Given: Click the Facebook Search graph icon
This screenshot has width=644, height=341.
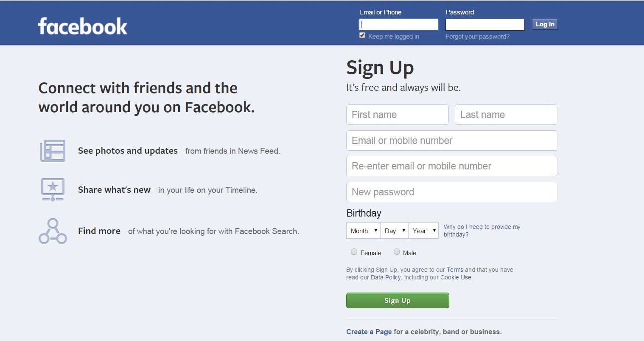Looking at the screenshot, I should (53, 231).
